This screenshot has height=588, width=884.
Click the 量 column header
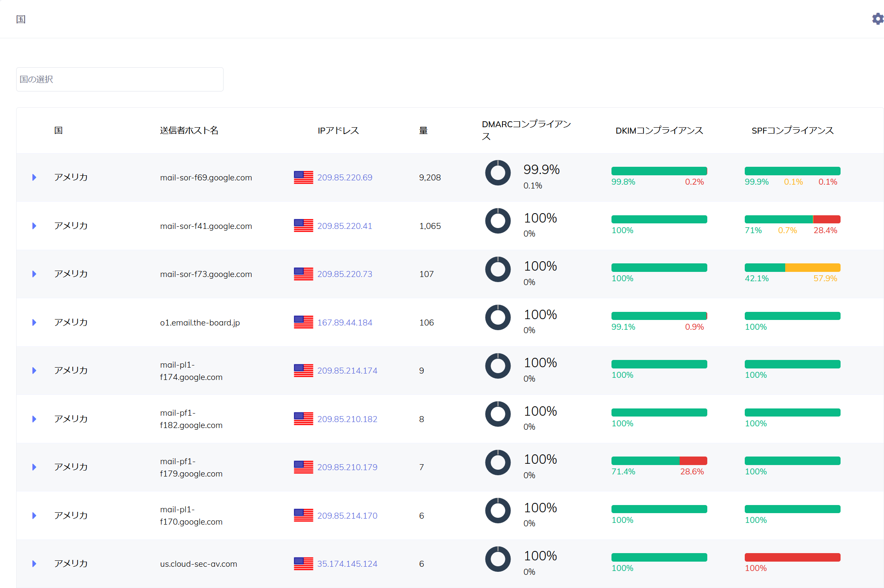(x=423, y=130)
